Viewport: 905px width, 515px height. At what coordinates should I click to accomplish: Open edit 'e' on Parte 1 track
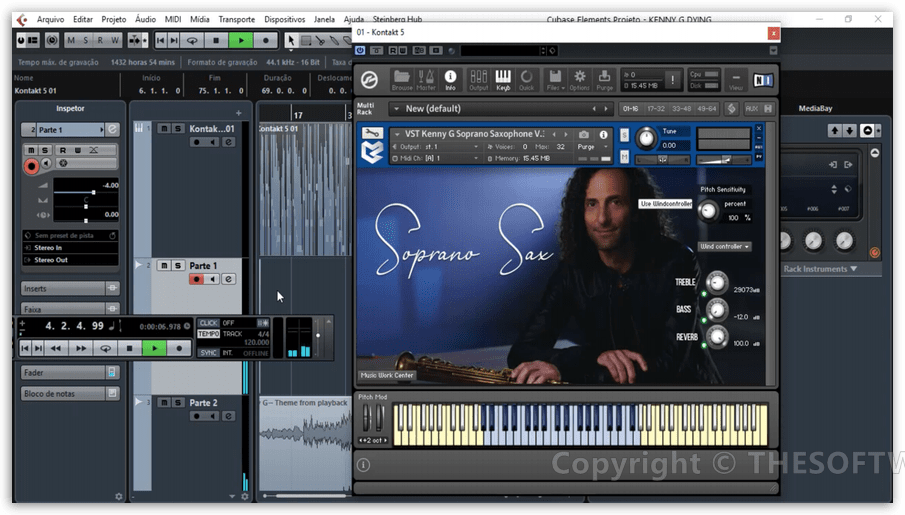coord(229,279)
